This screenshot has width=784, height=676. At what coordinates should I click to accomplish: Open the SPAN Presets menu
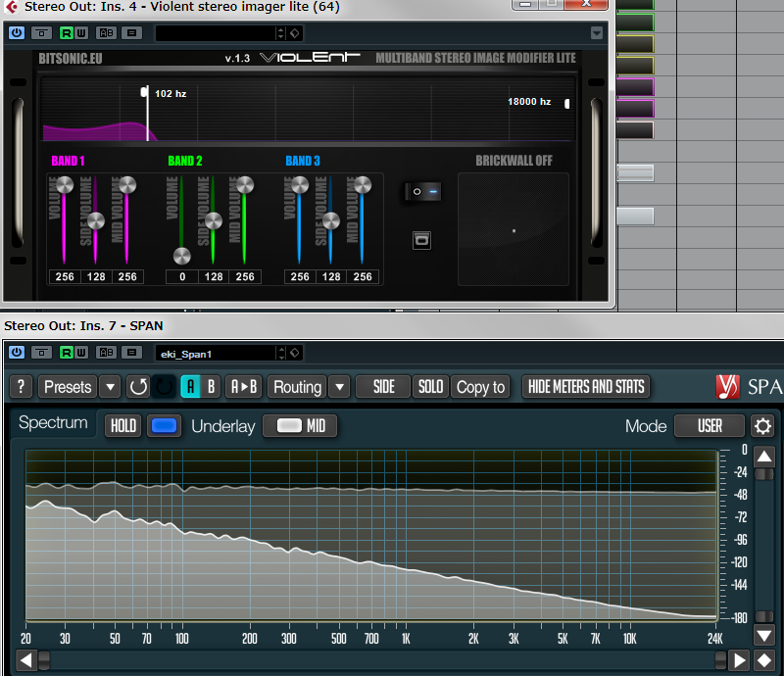68,387
